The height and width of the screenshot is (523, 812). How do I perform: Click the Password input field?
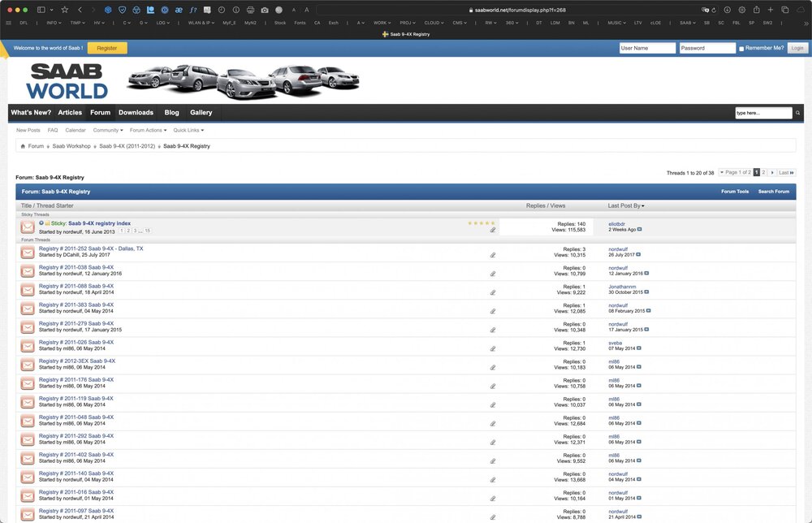coord(707,48)
